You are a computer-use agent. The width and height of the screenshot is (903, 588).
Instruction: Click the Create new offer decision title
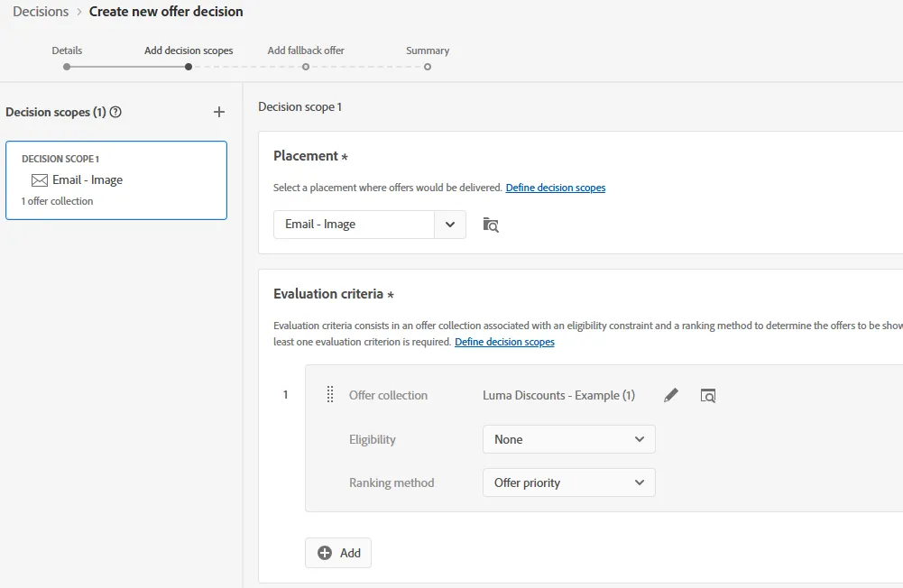click(166, 12)
